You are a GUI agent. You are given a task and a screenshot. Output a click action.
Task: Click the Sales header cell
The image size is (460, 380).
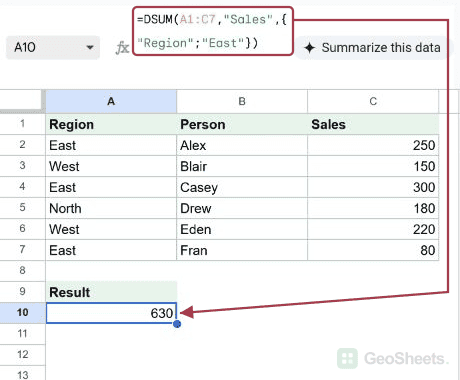click(x=373, y=124)
